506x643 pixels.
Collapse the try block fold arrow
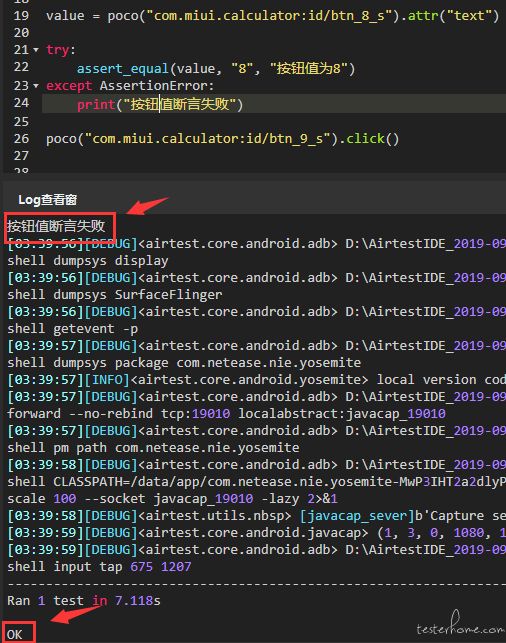(36, 50)
